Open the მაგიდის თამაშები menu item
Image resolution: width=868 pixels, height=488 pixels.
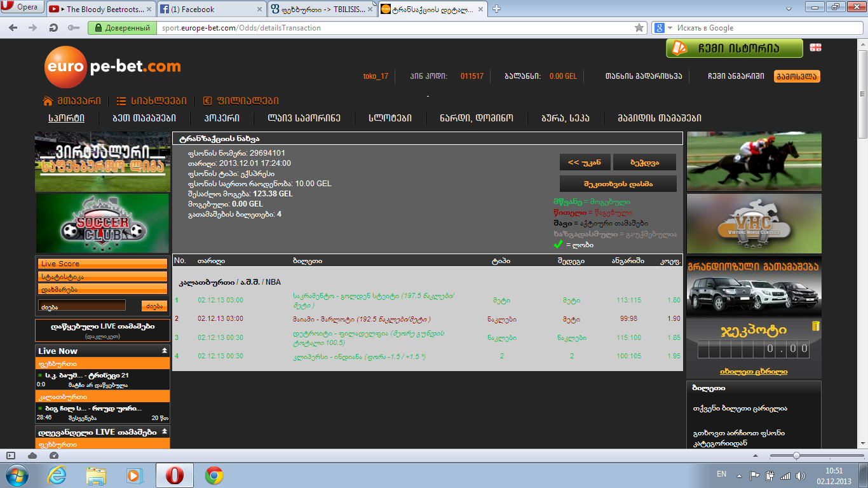tap(660, 118)
